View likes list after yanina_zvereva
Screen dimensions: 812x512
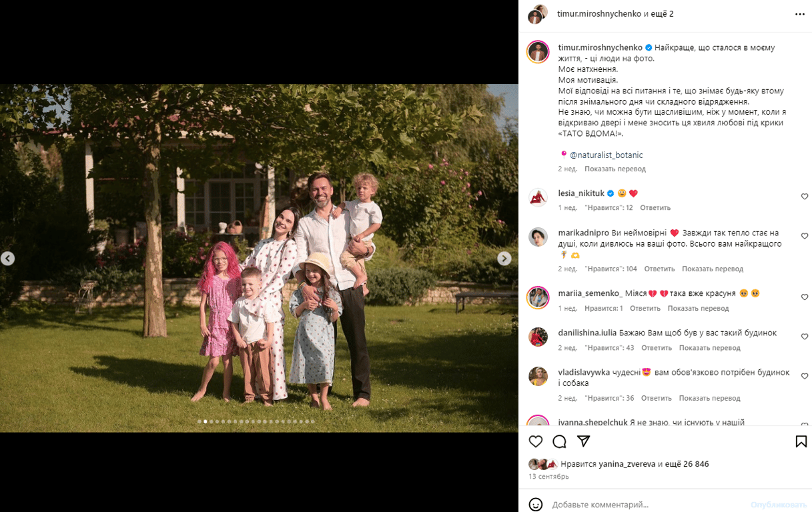pos(689,464)
